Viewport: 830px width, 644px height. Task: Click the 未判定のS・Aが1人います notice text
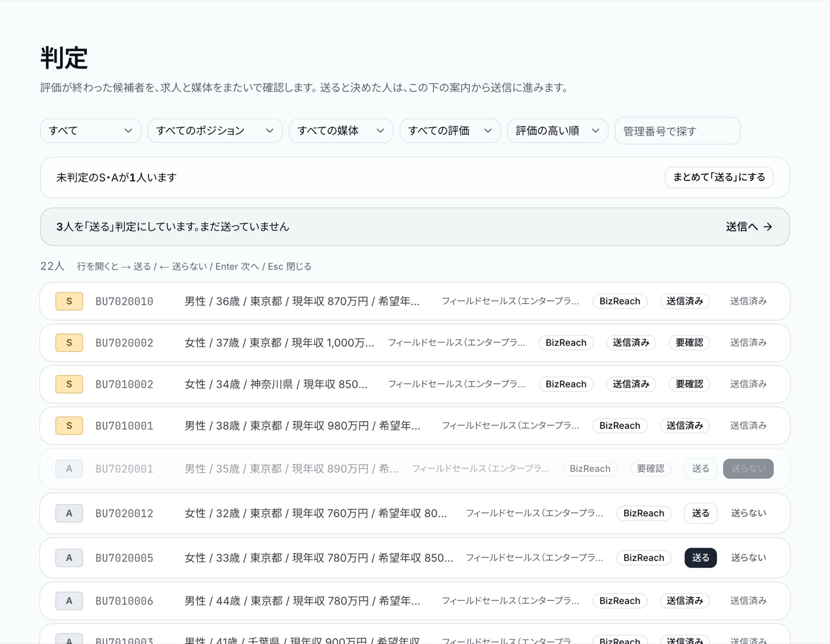click(116, 178)
